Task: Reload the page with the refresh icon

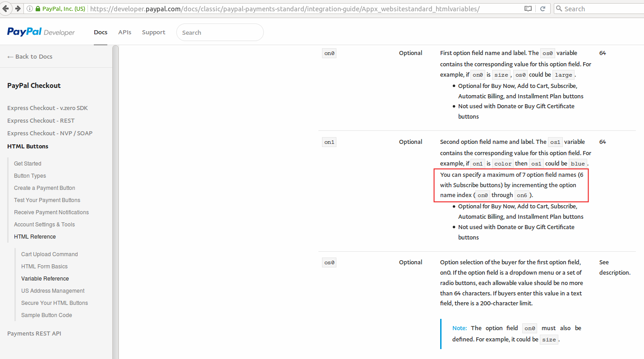Action: [543, 9]
